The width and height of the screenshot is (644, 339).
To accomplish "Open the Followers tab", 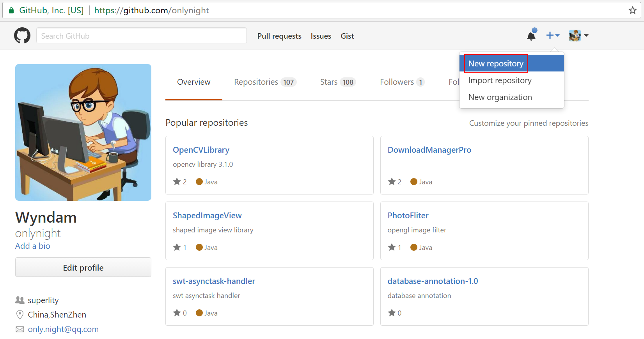I will point(402,82).
